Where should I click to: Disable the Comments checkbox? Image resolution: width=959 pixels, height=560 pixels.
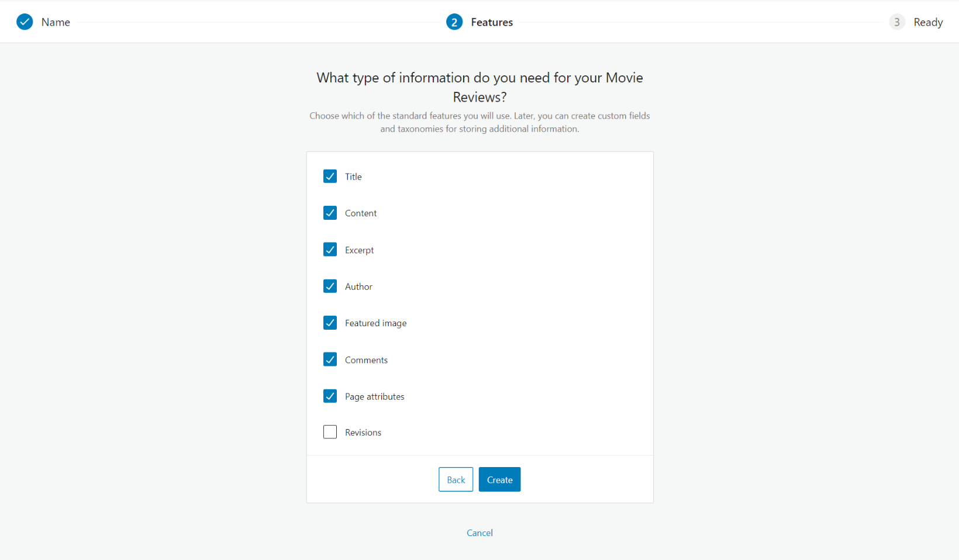click(330, 359)
